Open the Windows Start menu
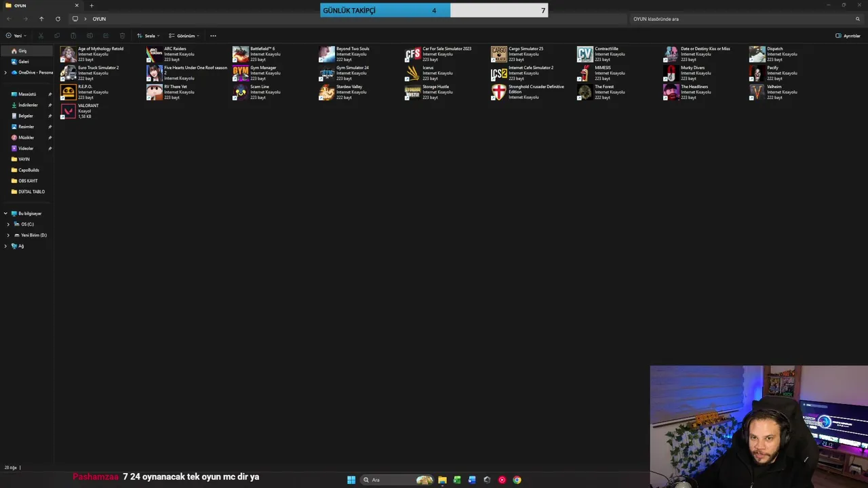 point(351,480)
